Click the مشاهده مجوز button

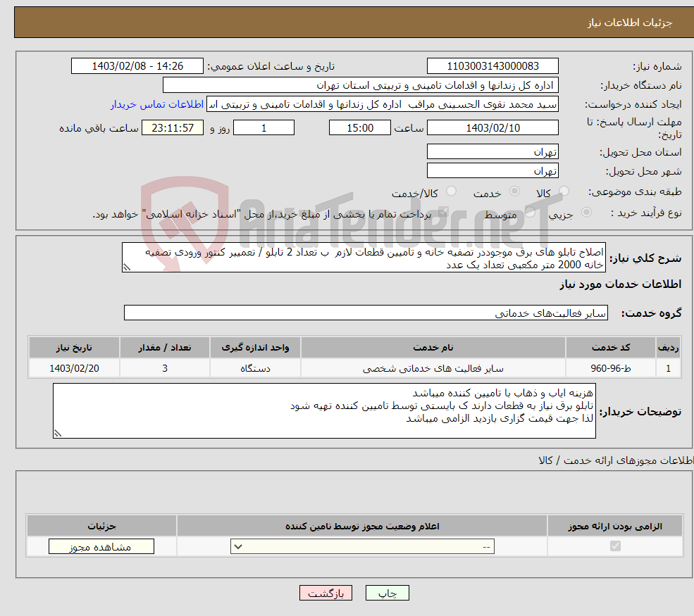coord(101,546)
